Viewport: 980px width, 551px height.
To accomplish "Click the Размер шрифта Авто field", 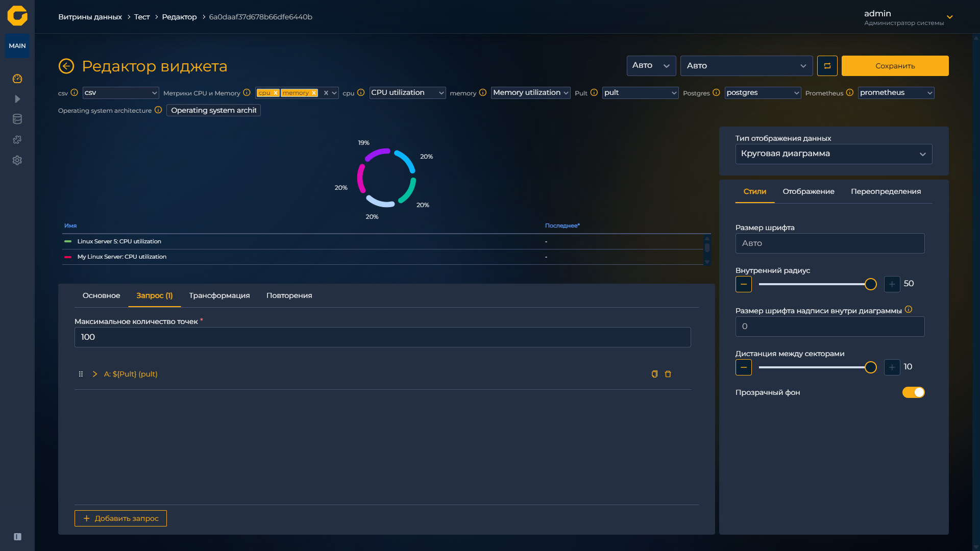I will (830, 243).
